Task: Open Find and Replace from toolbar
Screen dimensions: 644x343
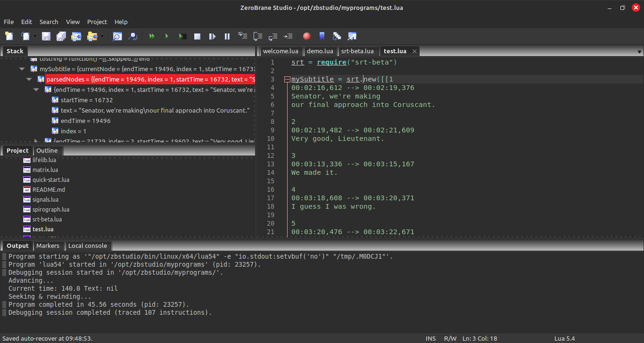Action: [x=133, y=36]
